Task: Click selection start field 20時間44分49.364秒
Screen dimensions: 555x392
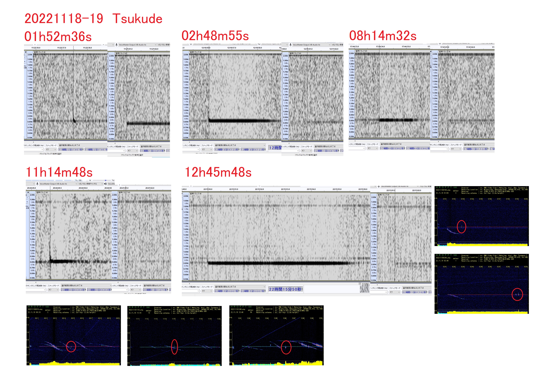Action: point(73,290)
